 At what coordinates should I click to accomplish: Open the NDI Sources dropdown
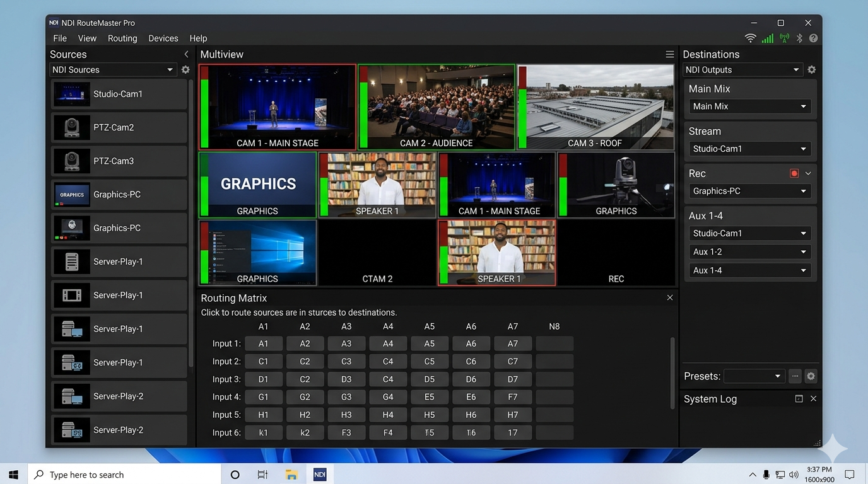[x=113, y=70]
